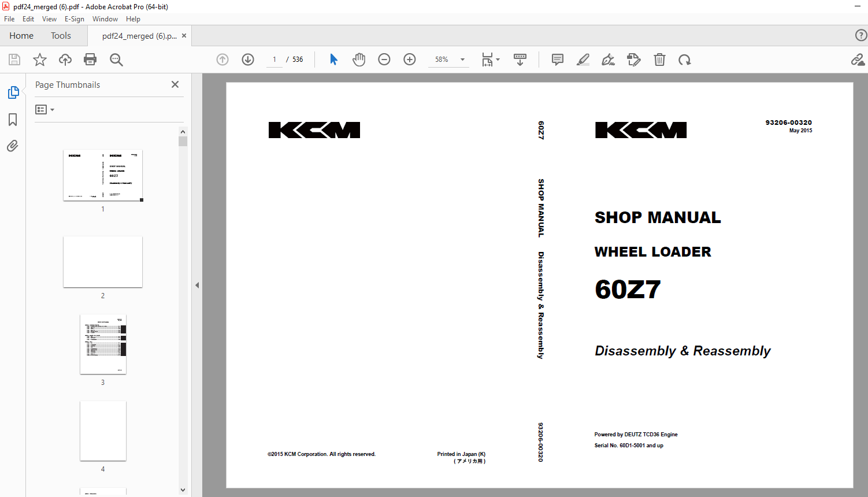Print the document with printer icon

click(90, 60)
